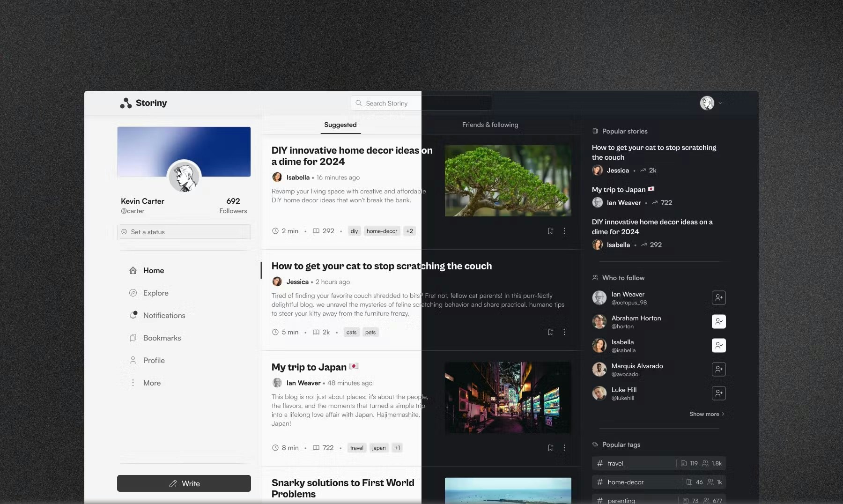Click author Ian Weaver on Japan story
Screen dimensions: 843x504
[x=303, y=383]
